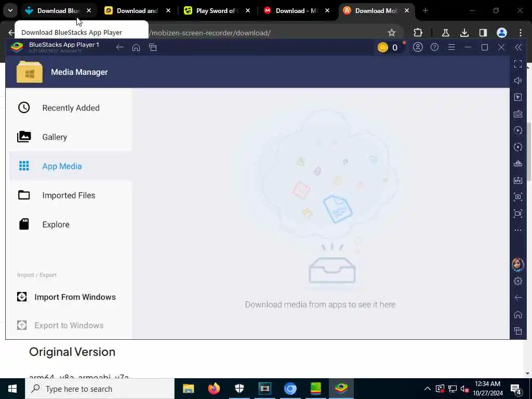Image resolution: width=532 pixels, height=399 pixels.
Task: Open the Gallery section
Action: click(x=70, y=137)
